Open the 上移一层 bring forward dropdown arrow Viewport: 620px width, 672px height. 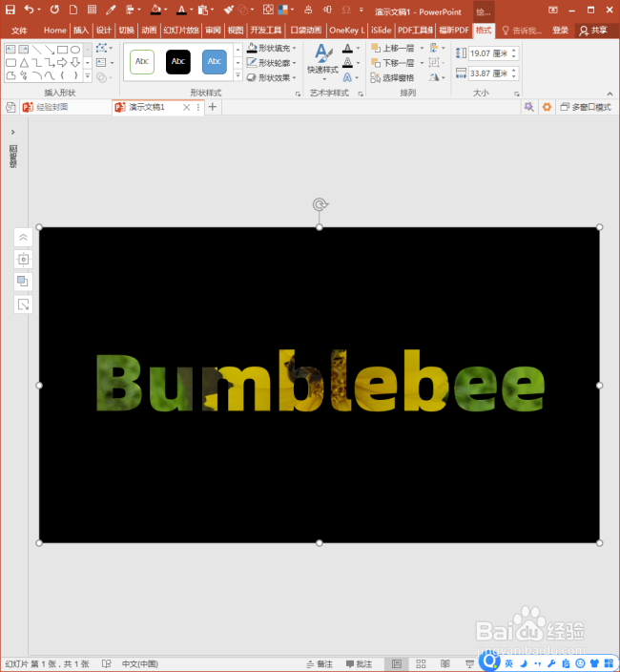(x=422, y=48)
